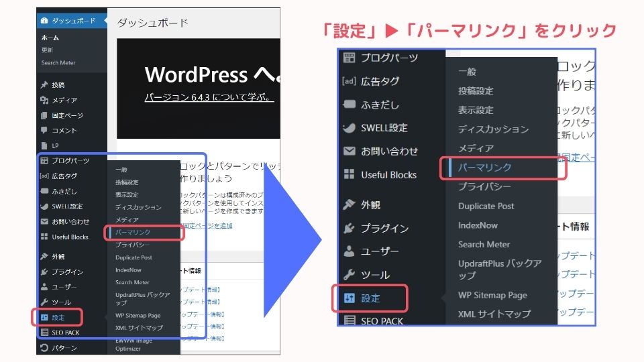Click the ユーザー label in small dashboard sidebar
The height and width of the screenshot is (362, 644).
pyautogui.click(x=64, y=287)
